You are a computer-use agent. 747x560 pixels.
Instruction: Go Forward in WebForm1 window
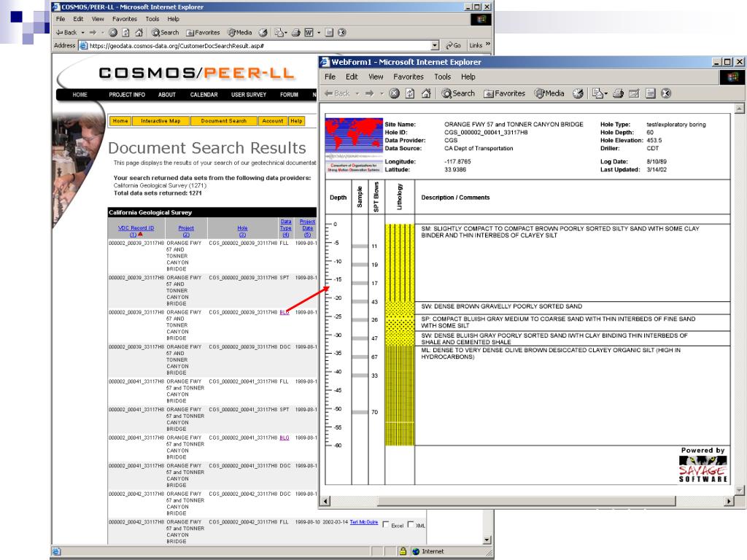[370, 93]
